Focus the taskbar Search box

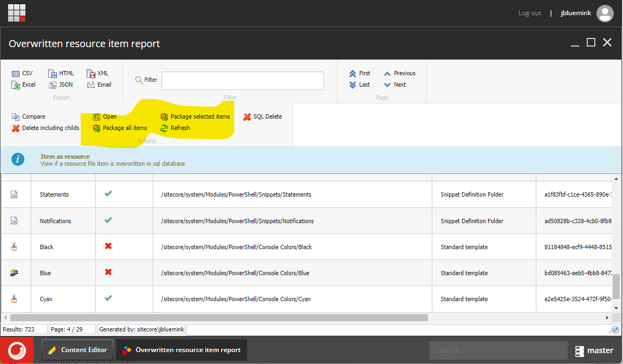498,350
